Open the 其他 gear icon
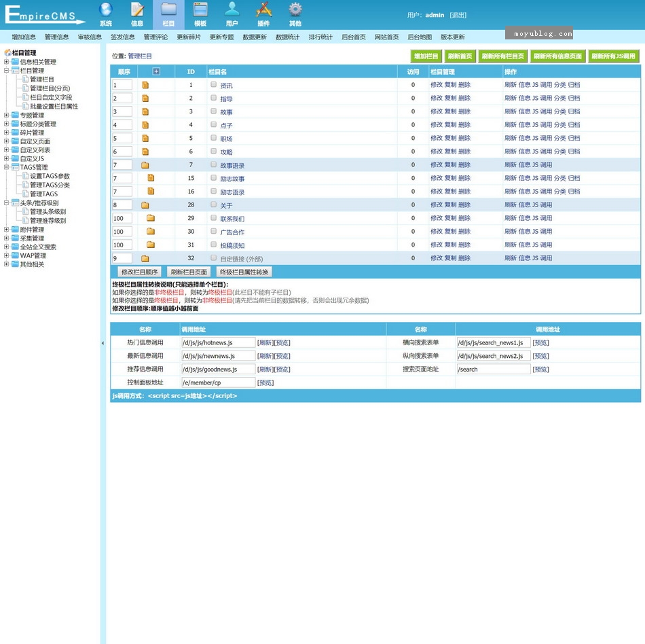The height and width of the screenshot is (644, 645). click(x=295, y=10)
